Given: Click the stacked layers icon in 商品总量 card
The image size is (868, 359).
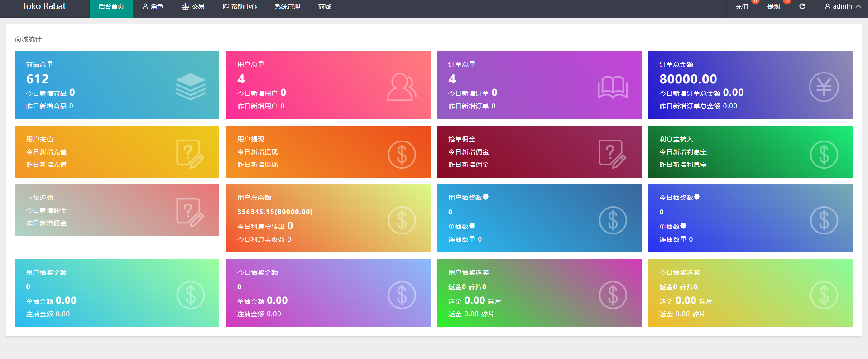Looking at the screenshot, I should [x=191, y=86].
